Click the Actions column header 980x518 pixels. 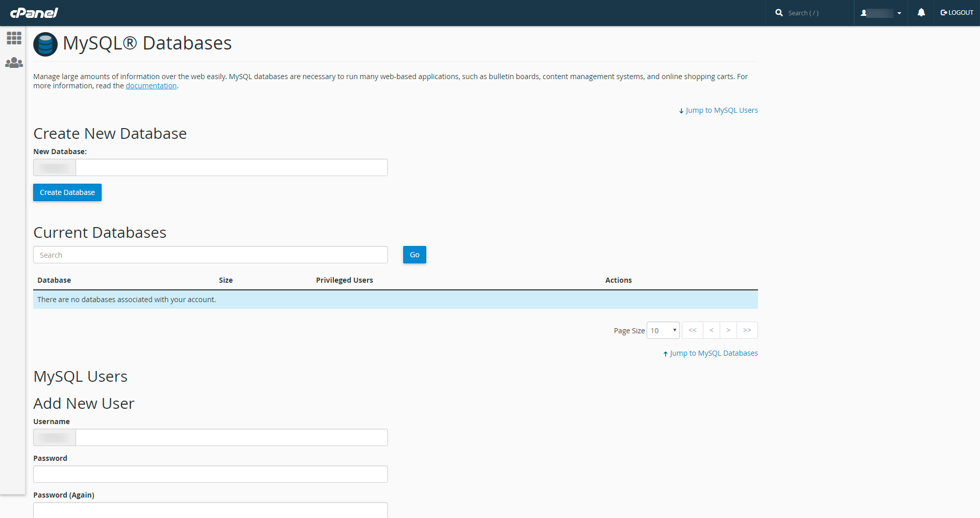[x=619, y=280]
